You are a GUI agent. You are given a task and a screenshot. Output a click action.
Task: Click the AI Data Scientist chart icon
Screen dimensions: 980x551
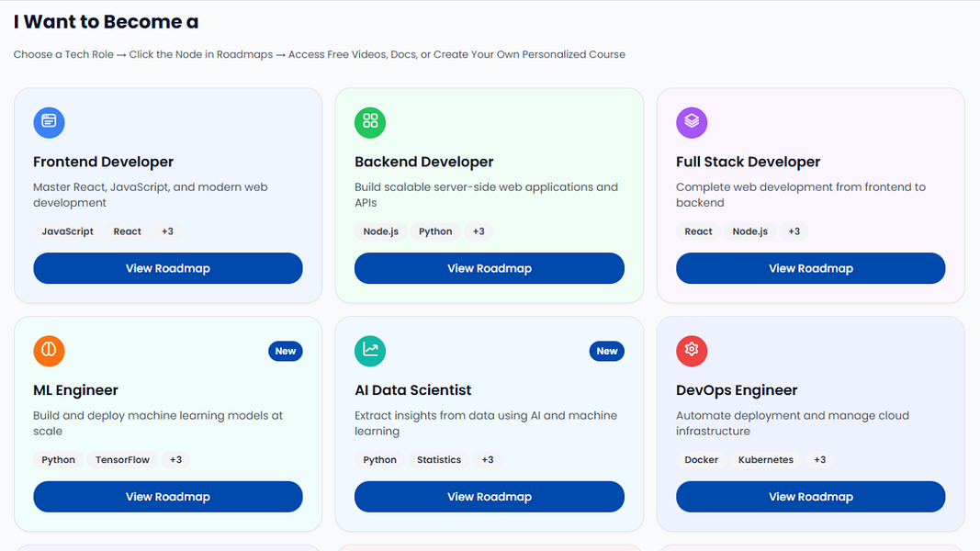[370, 351]
